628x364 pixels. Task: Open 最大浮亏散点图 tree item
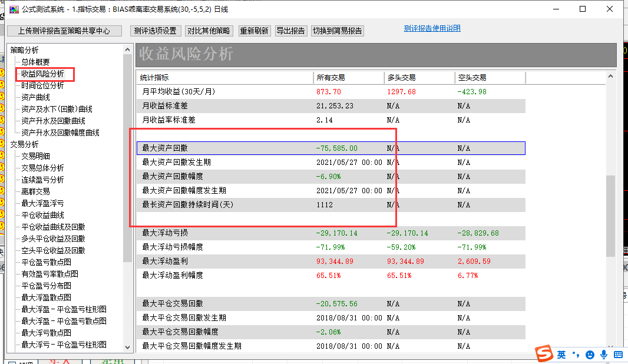tap(46, 333)
